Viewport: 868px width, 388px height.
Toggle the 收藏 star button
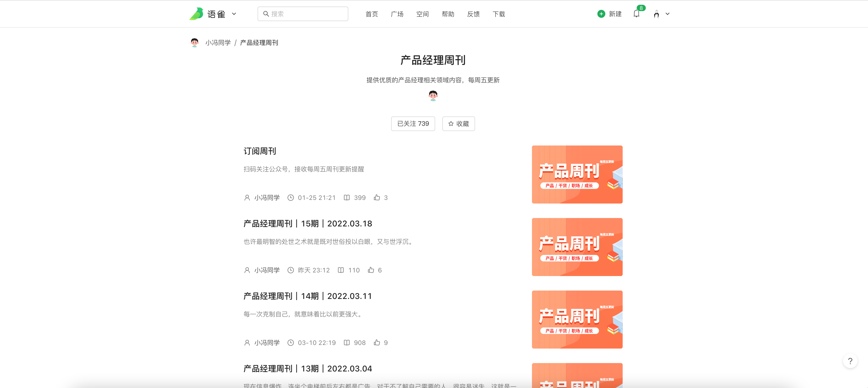(x=458, y=124)
